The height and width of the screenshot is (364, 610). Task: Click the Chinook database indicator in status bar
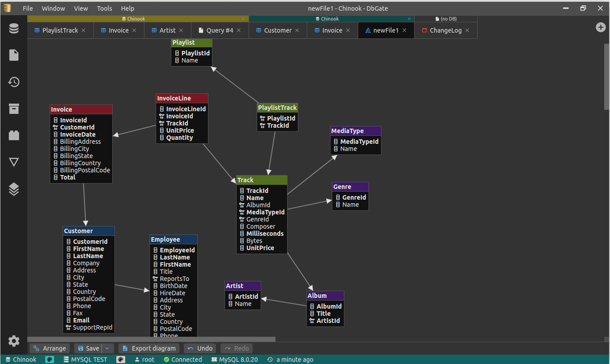click(20, 360)
